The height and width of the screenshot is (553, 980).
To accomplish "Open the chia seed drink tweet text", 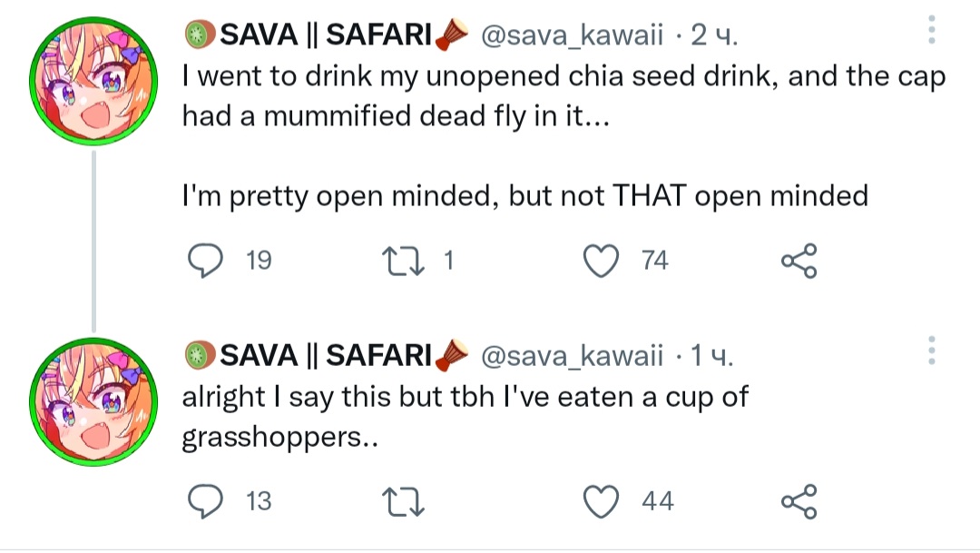I will [563, 96].
